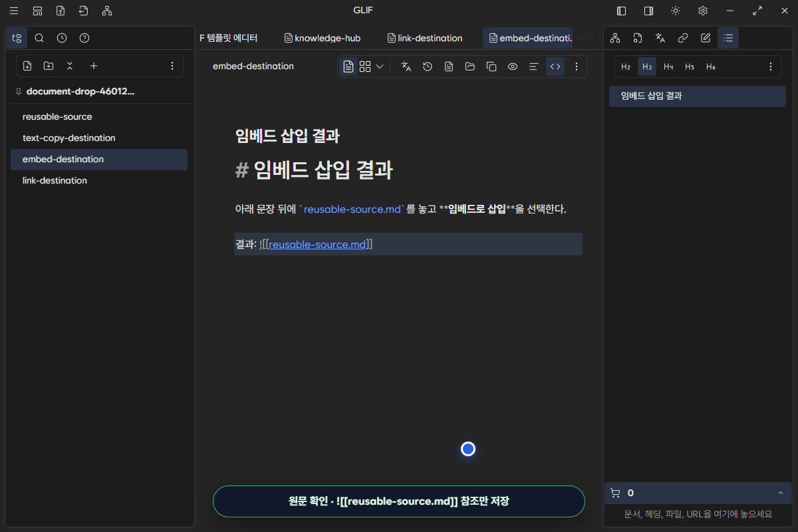Open editor toolbar more options menu
This screenshot has height=532, width=798.
pyautogui.click(x=577, y=66)
